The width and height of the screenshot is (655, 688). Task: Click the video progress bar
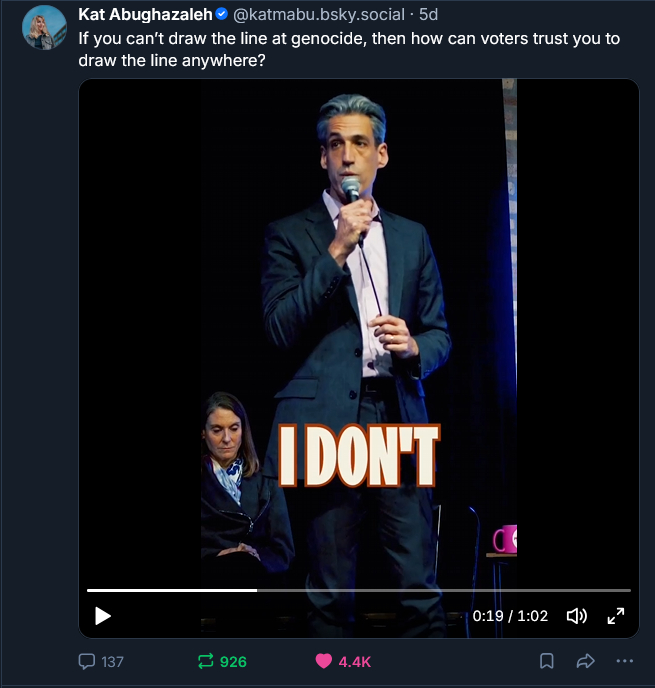click(358, 591)
